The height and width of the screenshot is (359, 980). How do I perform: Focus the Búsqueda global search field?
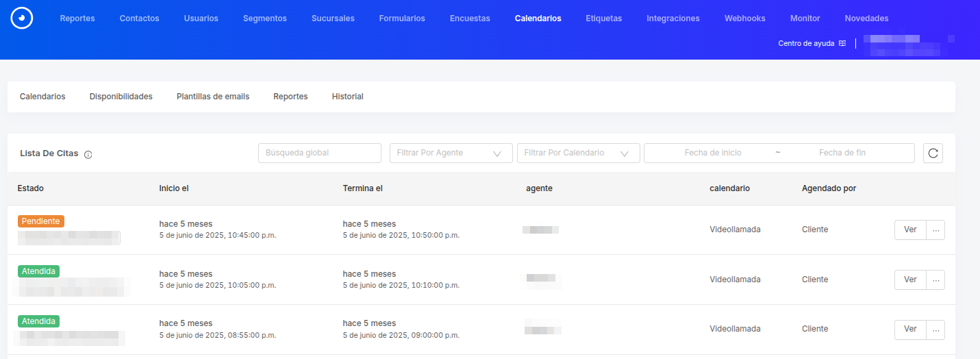[x=319, y=153]
